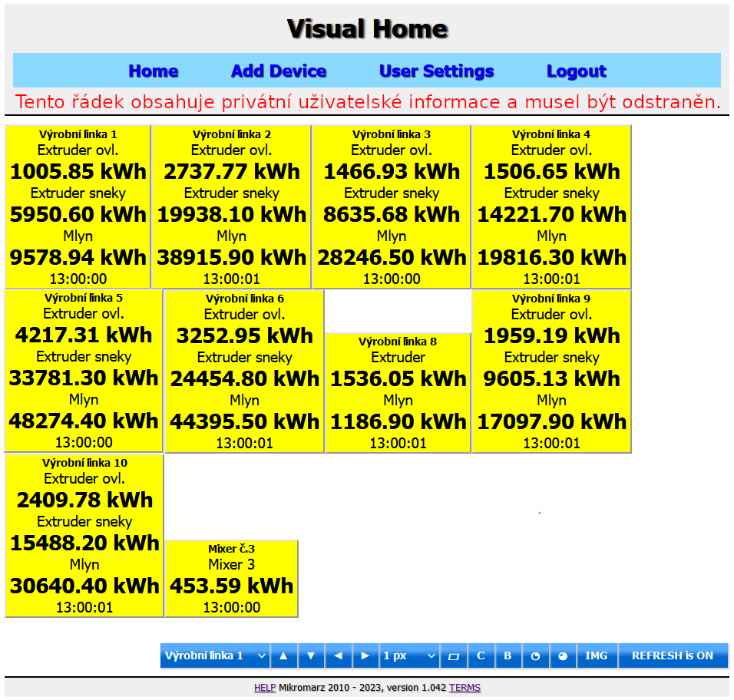Click the small circle icon in toolbar
Screen dimensions: 734x700
point(535,655)
